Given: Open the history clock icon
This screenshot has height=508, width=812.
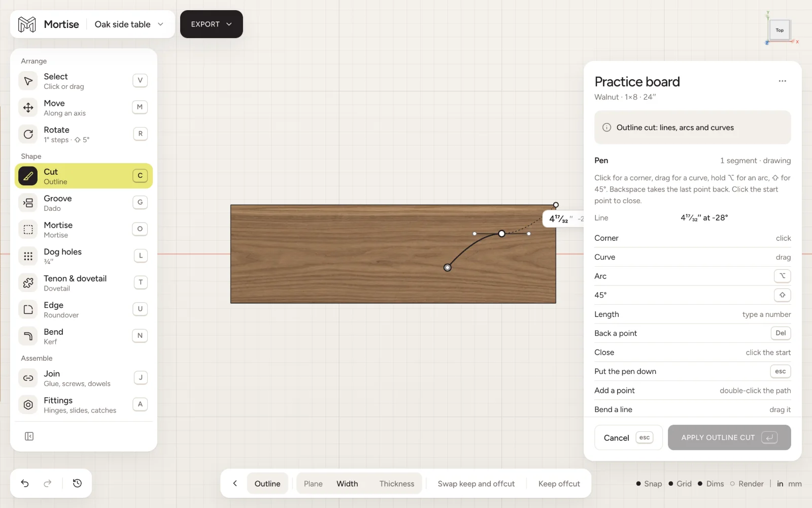Looking at the screenshot, I should click(77, 484).
